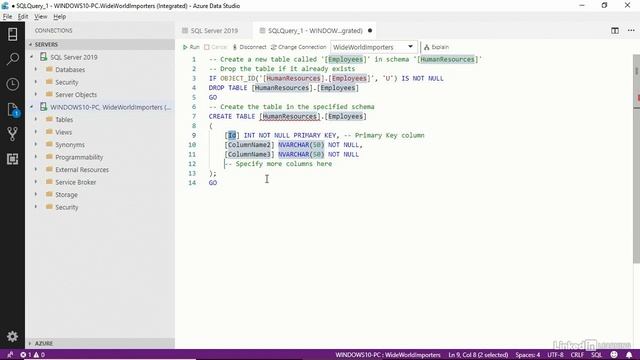640x360 pixels.
Task: Open the errors and warnings status indicator
Action: (x=33, y=355)
